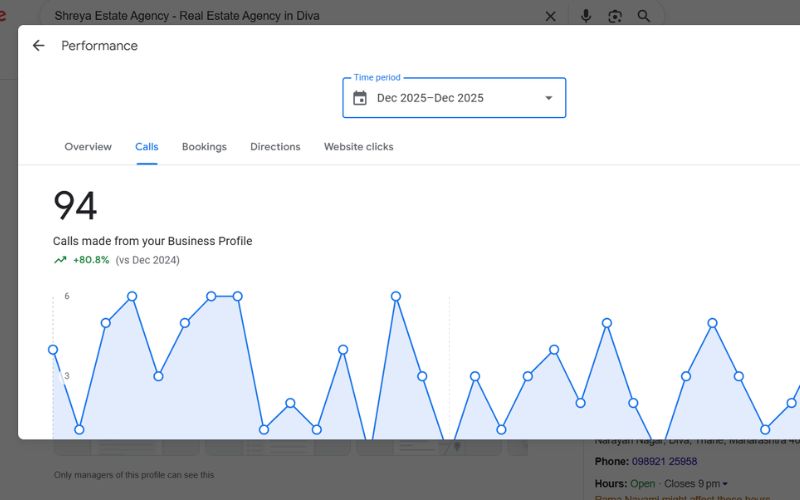
Task: Expand business hours next to Closes 9 pm
Action: 725,484
